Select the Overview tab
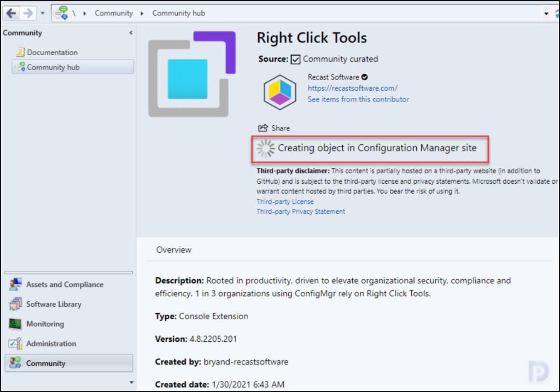 tap(173, 250)
